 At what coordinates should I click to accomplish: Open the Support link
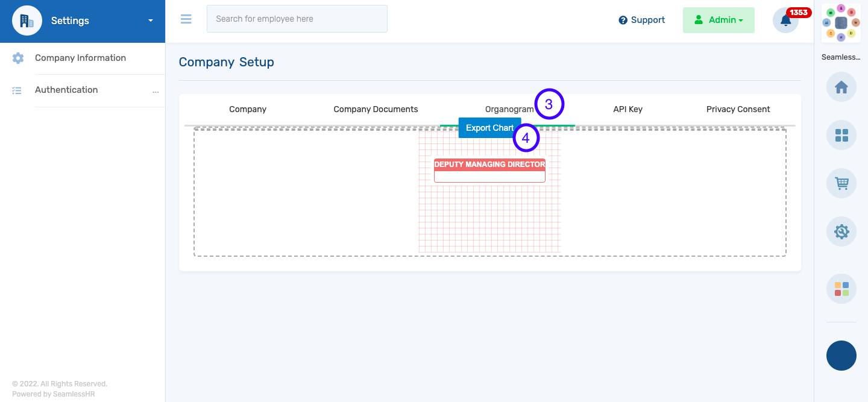[x=641, y=20]
